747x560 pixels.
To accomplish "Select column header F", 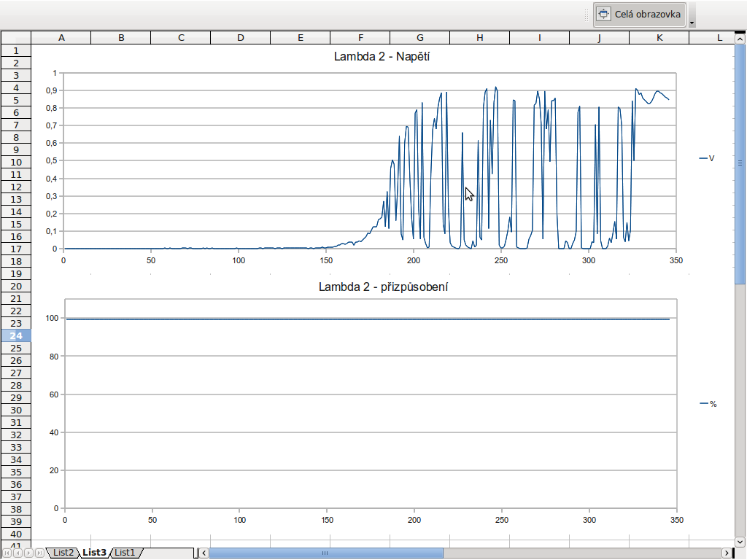I will (360, 37).
